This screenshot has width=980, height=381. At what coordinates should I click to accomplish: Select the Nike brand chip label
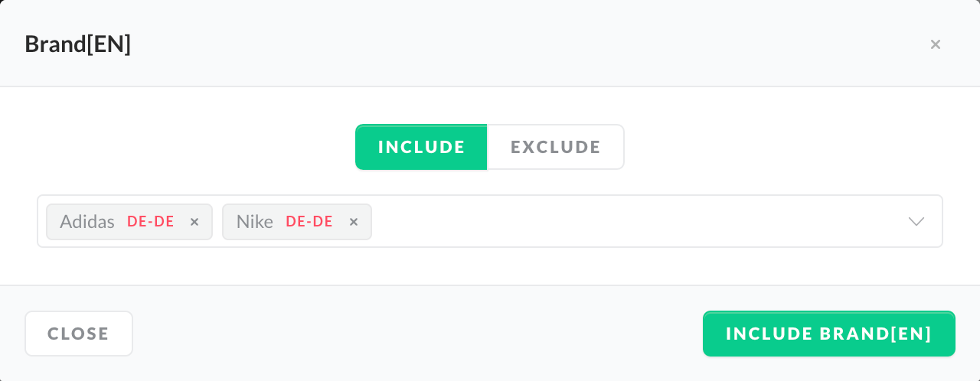[255, 222]
